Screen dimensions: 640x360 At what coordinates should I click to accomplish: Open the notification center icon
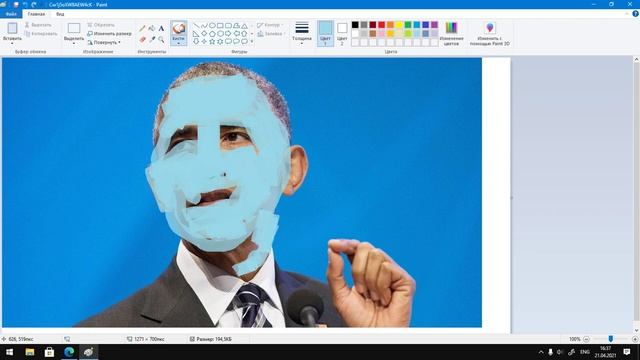coord(627,352)
